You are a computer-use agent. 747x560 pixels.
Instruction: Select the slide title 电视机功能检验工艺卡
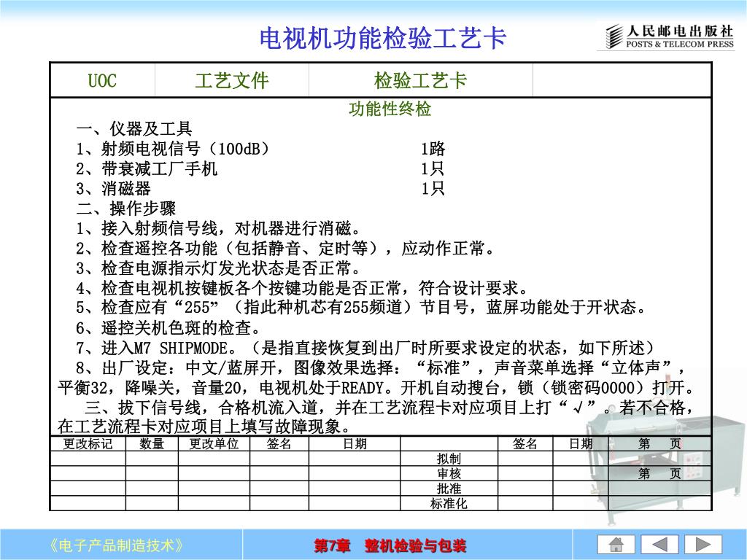click(x=382, y=38)
